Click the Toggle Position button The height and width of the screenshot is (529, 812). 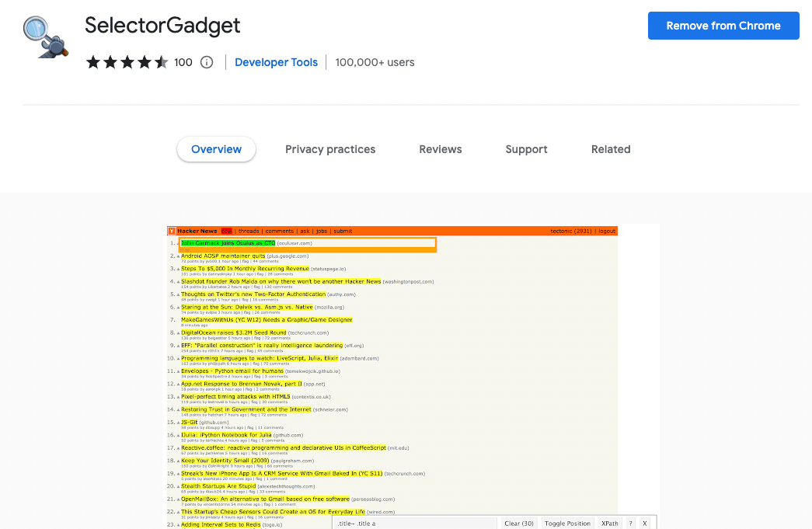[x=567, y=524]
